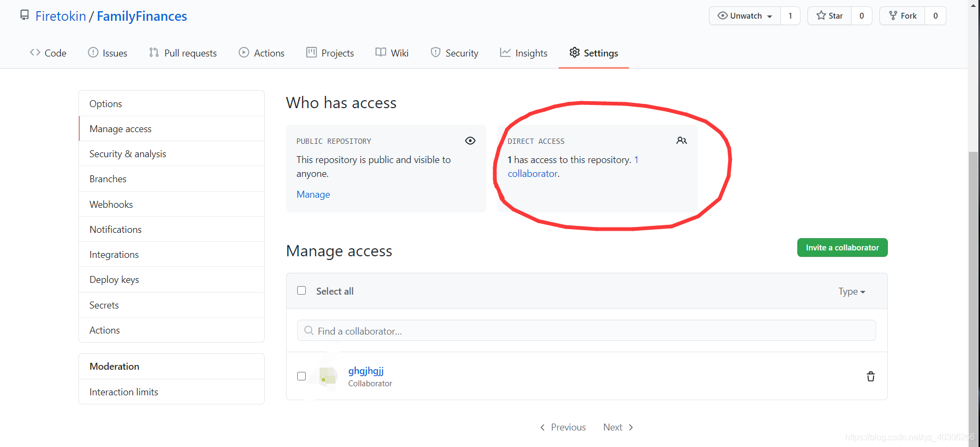Click the Manage link for repository visibility
Viewport: 980px width, 447px height.
coord(313,194)
